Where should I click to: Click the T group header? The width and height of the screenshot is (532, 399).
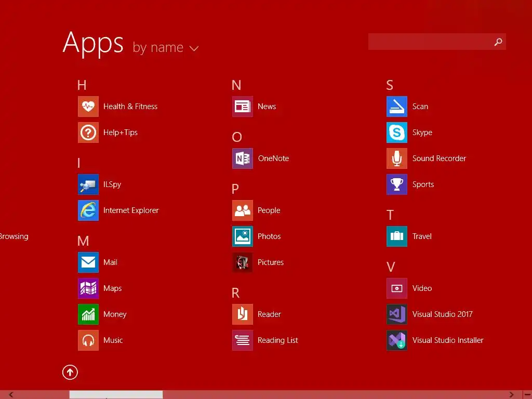point(390,215)
